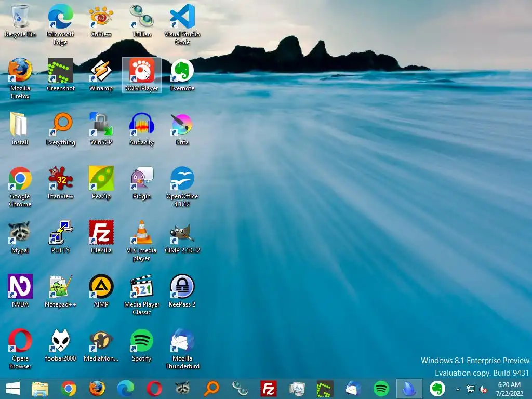Select the Audacity desktop shortcut

click(142, 129)
